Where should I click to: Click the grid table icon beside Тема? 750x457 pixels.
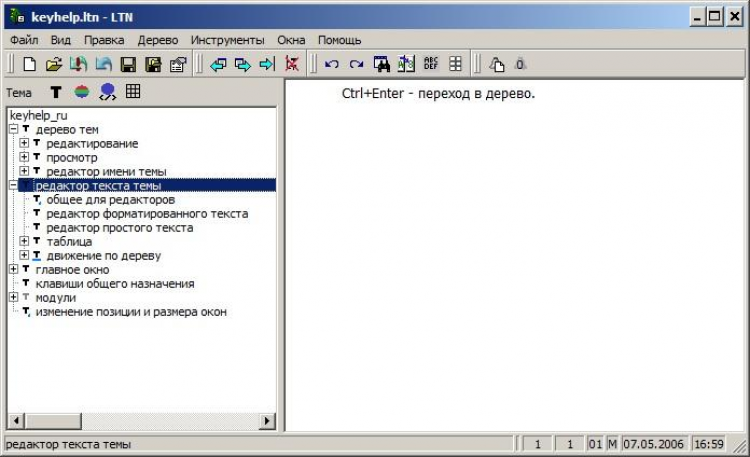point(133,92)
